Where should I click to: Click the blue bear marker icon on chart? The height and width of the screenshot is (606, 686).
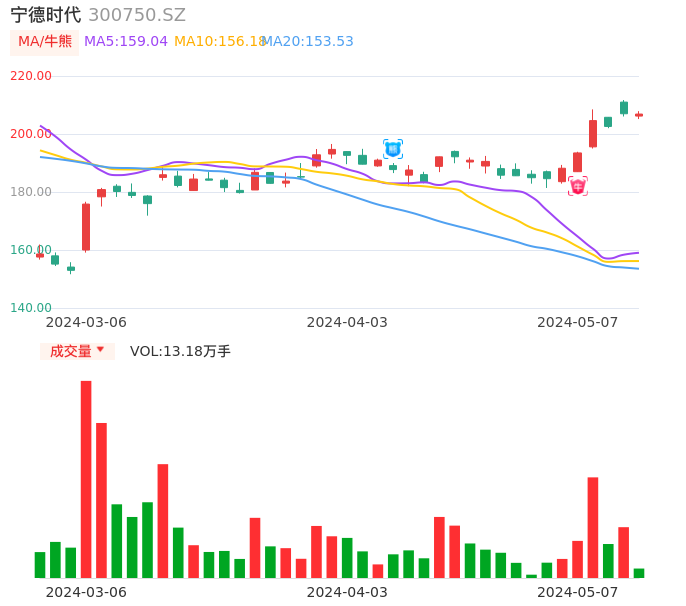(393, 149)
